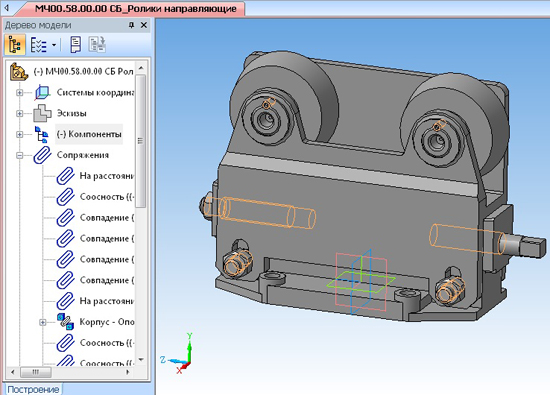Viewport: 550px width, 395px height.
Task: Expand the (-) Компоненты node
Action: click(20, 134)
